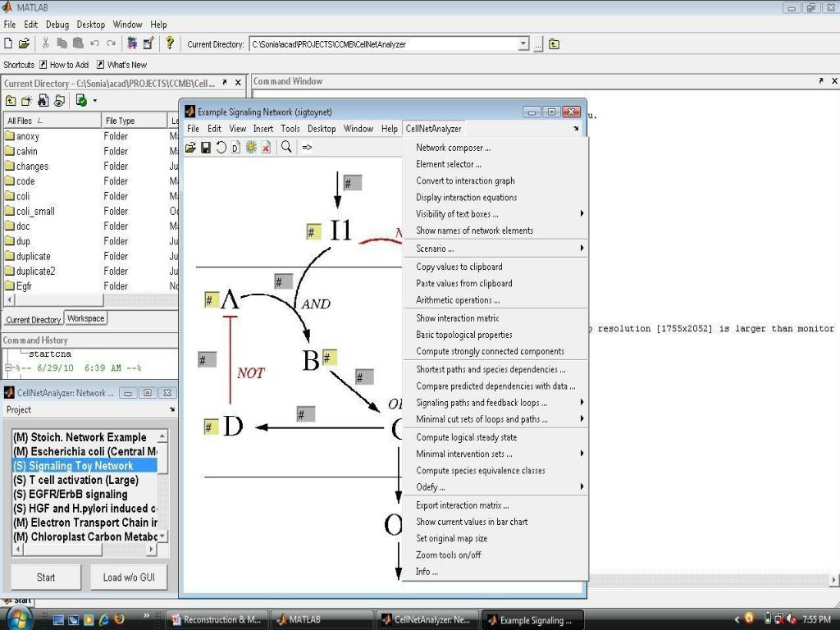This screenshot has height=630, width=840.
Task: Open project icon in figure toolbar
Action: (190, 148)
